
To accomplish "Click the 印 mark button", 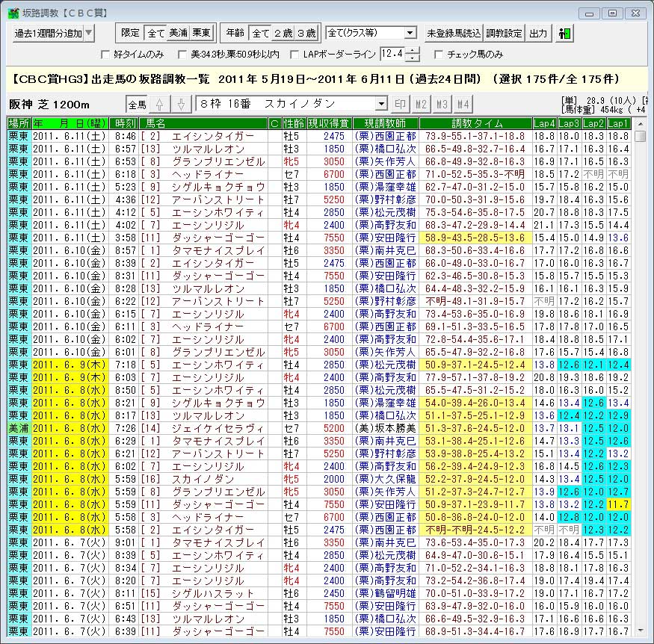I will (401, 104).
